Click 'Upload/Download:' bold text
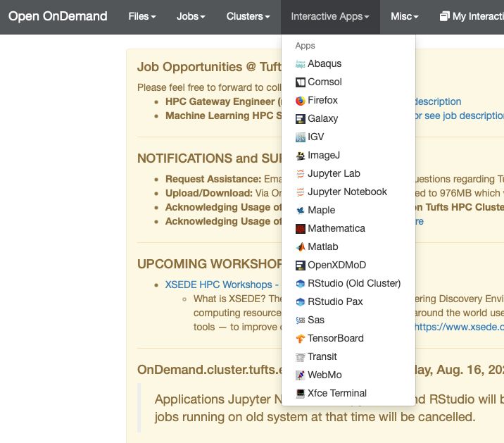 pos(209,193)
